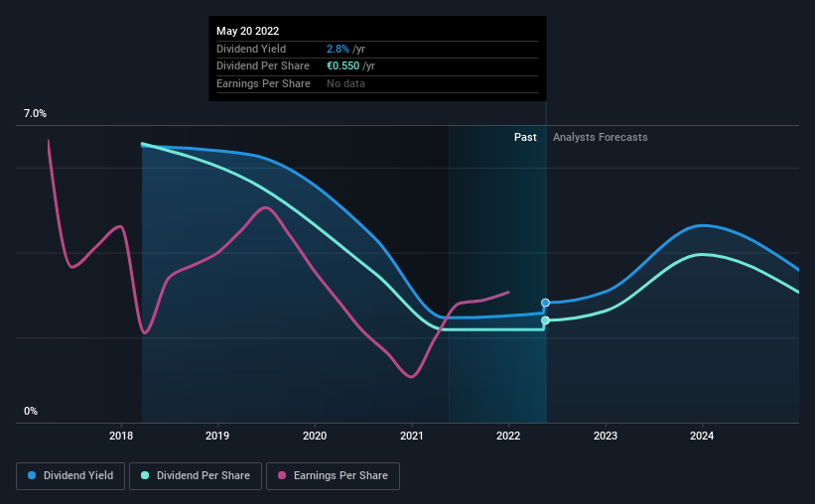Click the €0.550 dividend per share value
815x504 pixels.
(343, 66)
